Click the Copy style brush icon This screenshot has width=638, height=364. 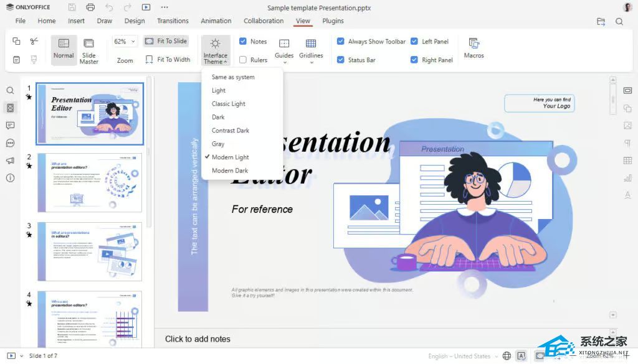point(34,60)
